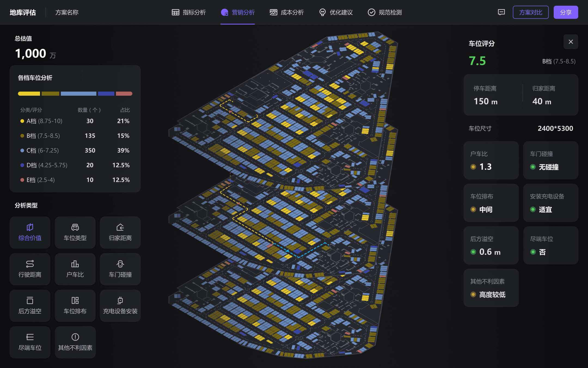Screen dimensions: 588x368
Task: Select the 后方溢空 analysis tile
Action: (30, 306)
